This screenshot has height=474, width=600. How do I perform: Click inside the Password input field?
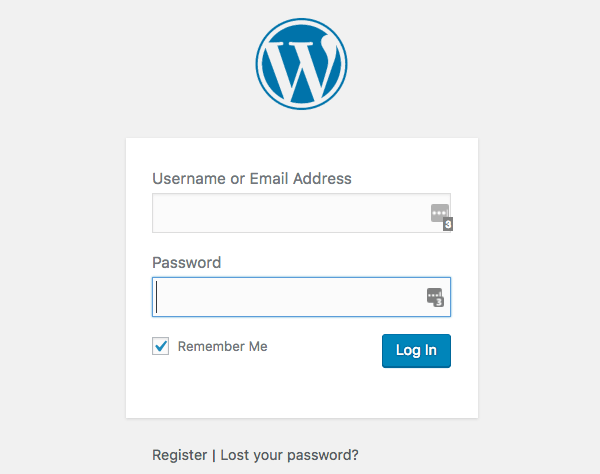(x=290, y=297)
